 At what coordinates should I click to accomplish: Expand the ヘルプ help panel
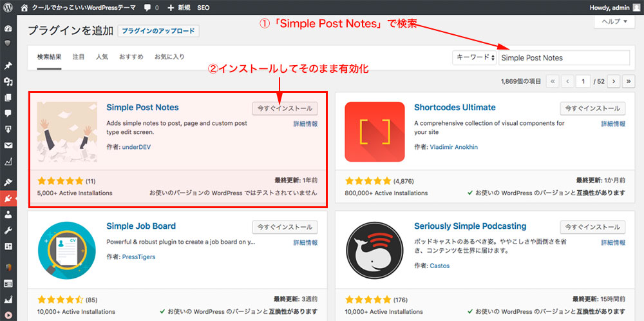point(614,22)
